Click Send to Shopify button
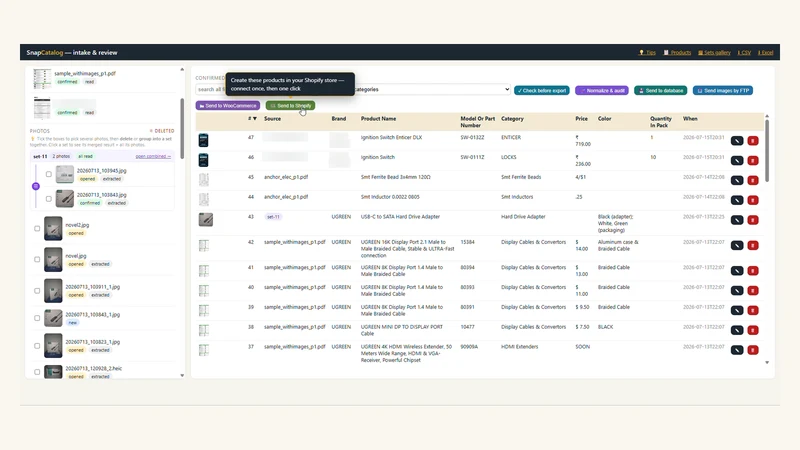 (x=290, y=106)
